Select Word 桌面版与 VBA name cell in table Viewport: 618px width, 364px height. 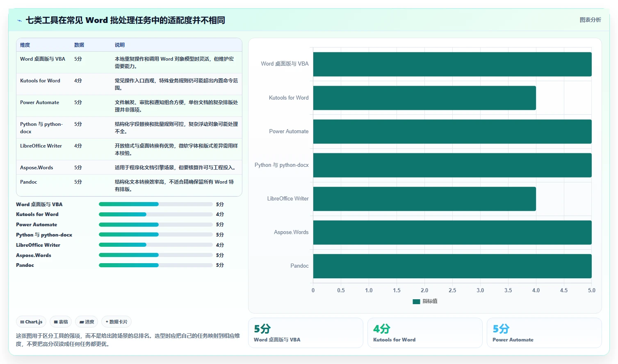pos(43,59)
